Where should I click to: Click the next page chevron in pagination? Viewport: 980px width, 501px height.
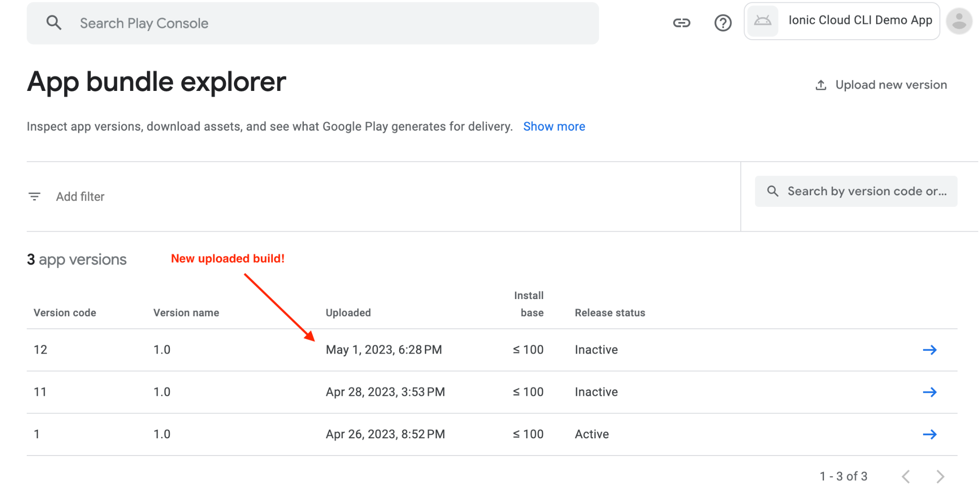(940, 476)
